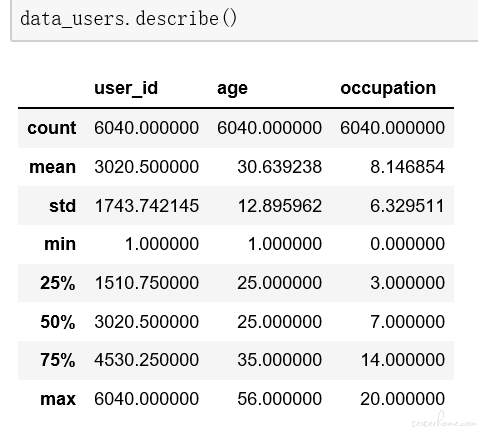Screen dimensions: 478x434
Task: Select the user_id column header
Action: pyautogui.click(x=126, y=88)
